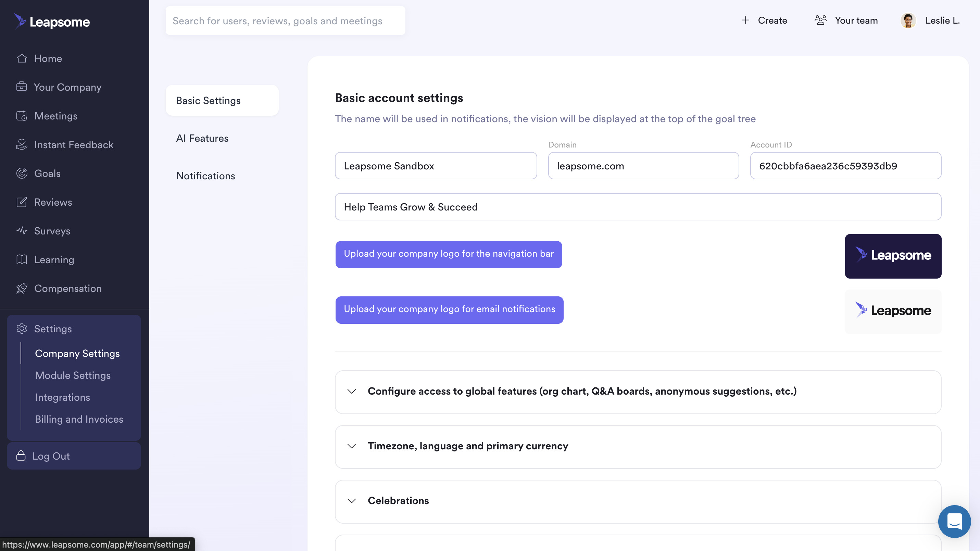Click the Your Company briefcase icon
Viewport: 980px width, 551px height.
(22, 87)
